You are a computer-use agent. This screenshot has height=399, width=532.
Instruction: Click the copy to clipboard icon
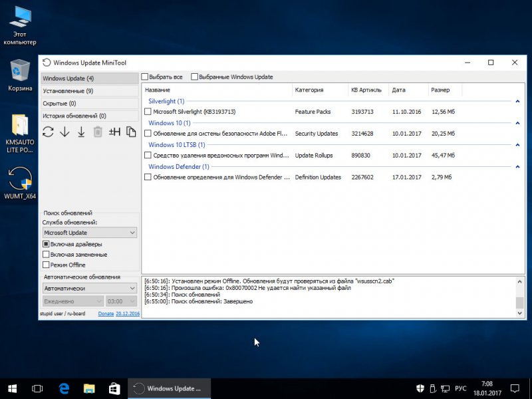point(131,132)
